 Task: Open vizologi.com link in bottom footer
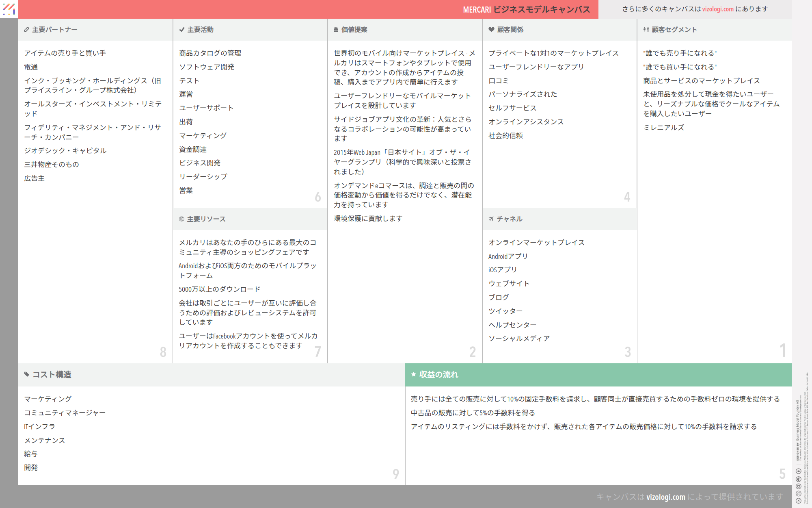point(665,497)
